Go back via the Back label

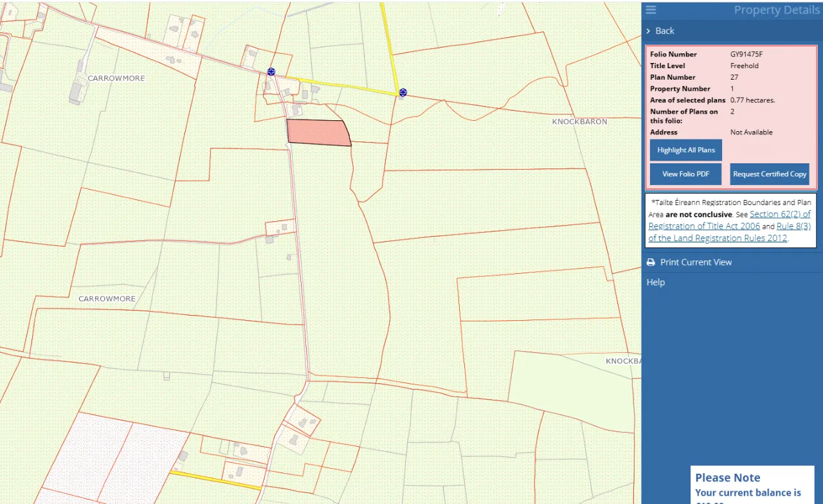coord(665,31)
